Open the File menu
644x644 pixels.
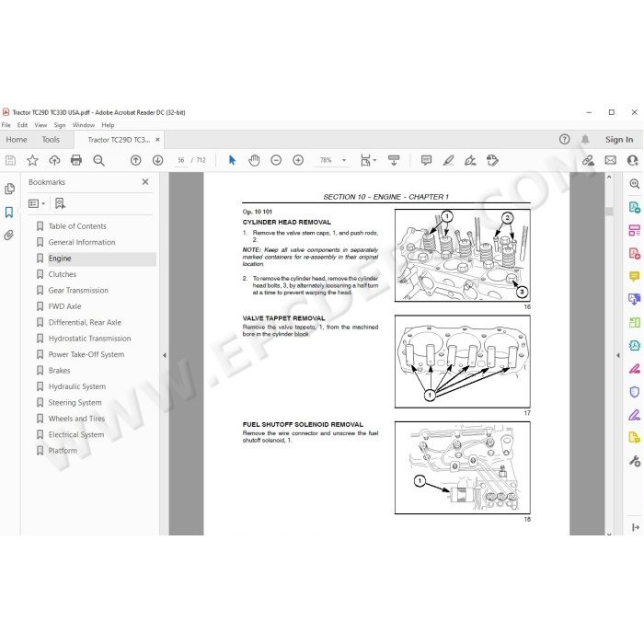6,125
